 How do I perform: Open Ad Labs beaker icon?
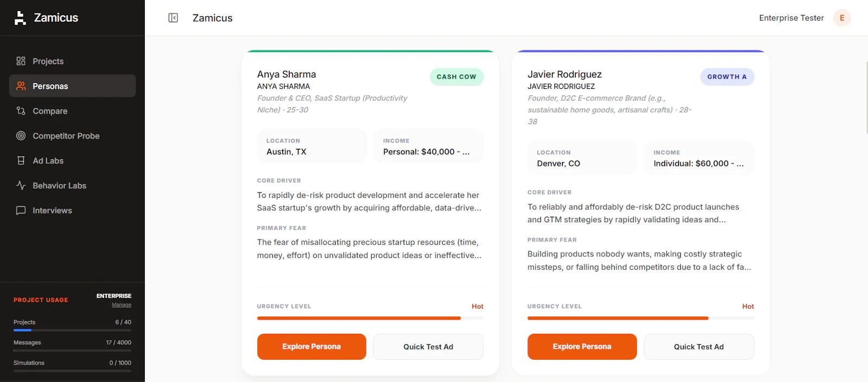point(21,161)
